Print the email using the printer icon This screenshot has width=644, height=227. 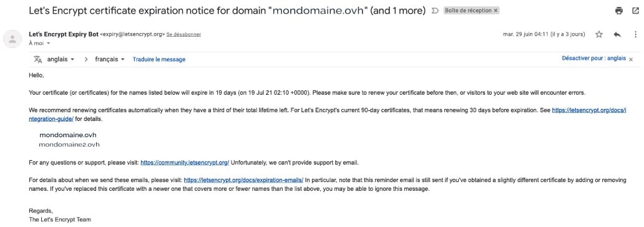[x=619, y=11]
